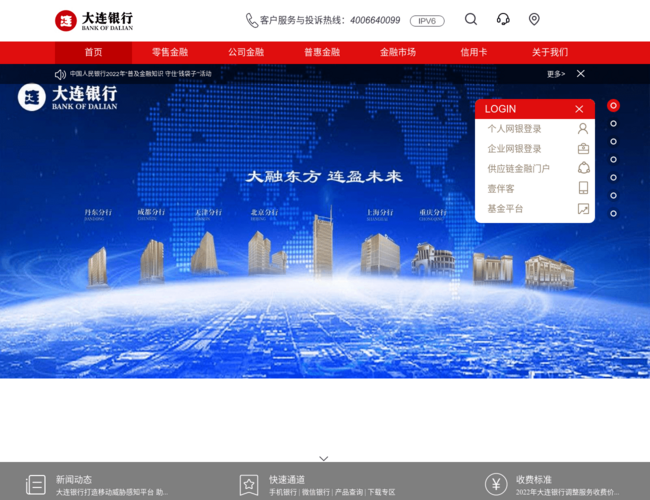Select the first carousel slide indicator
This screenshot has height=500, width=650.
pyautogui.click(x=613, y=105)
